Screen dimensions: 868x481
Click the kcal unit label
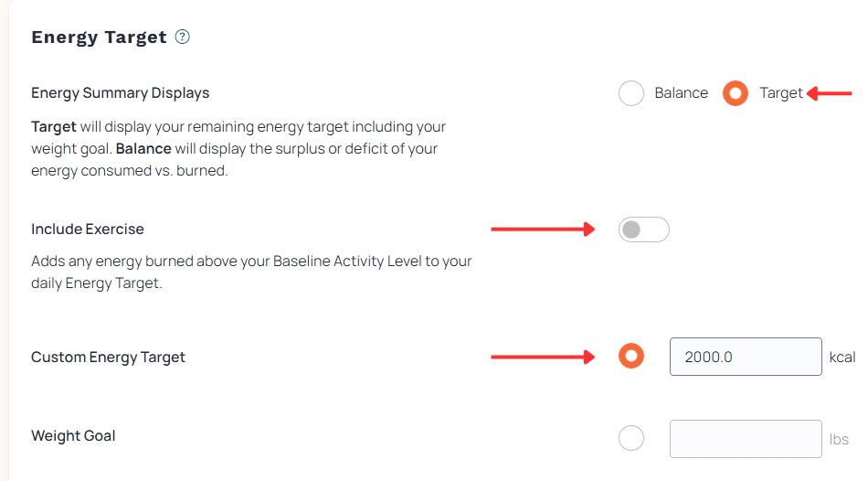(842, 357)
